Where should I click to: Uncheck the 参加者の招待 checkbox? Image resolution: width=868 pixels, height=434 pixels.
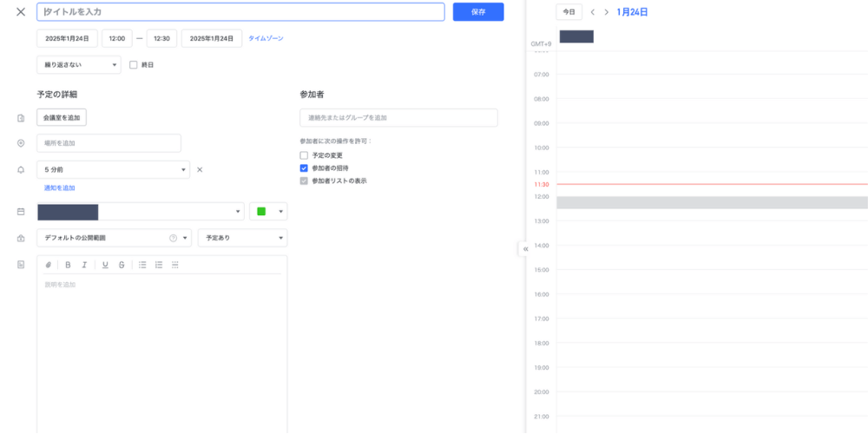[304, 168]
